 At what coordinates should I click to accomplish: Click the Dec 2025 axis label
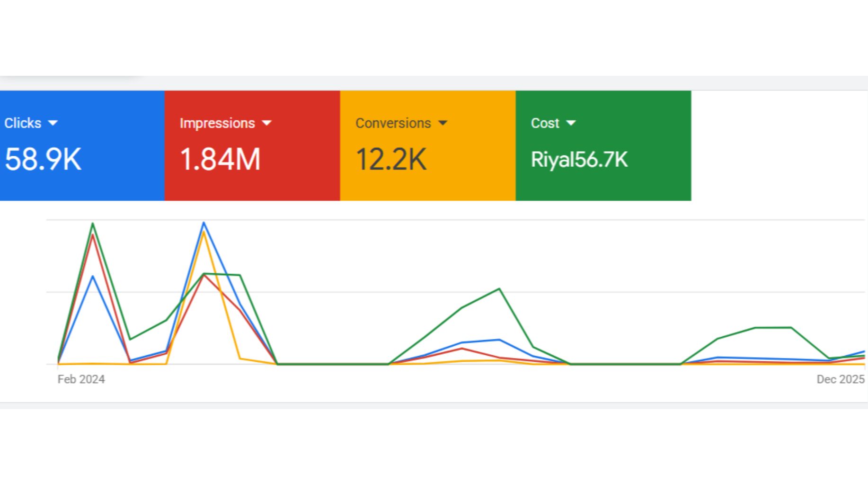840,379
